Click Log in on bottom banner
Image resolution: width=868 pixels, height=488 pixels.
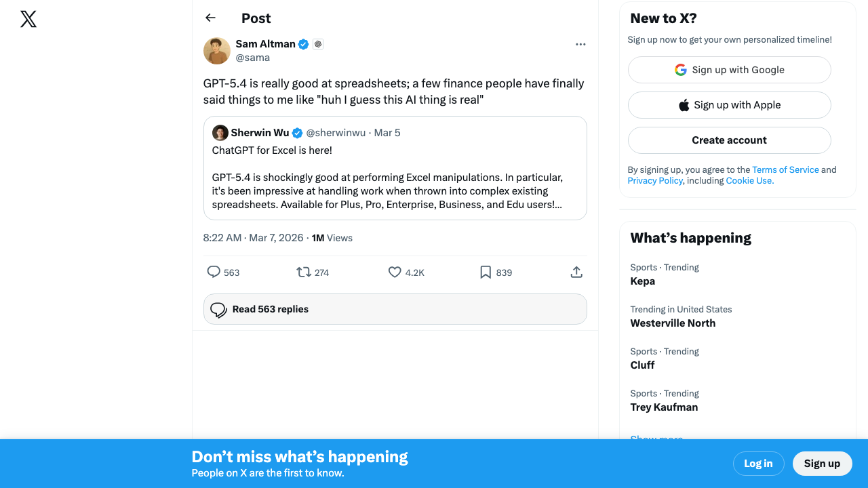(x=758, y=464)
